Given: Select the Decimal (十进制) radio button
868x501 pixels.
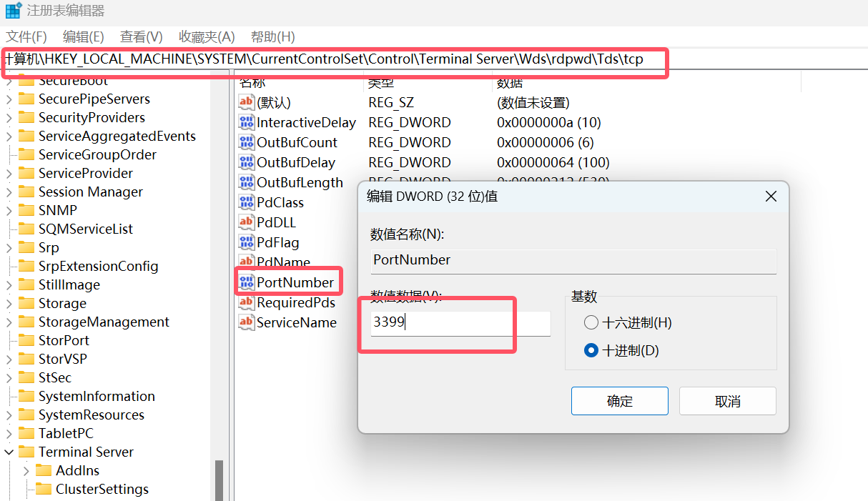Looking at the screenshot, I should 591,351.
